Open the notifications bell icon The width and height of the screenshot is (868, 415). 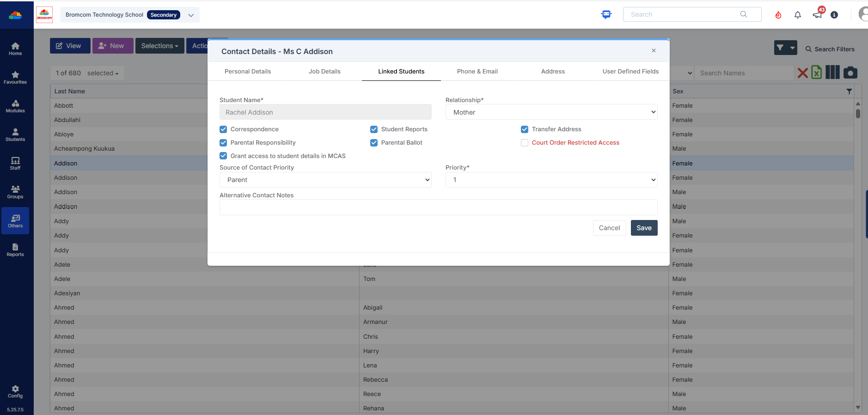click(x=797, y=15)
